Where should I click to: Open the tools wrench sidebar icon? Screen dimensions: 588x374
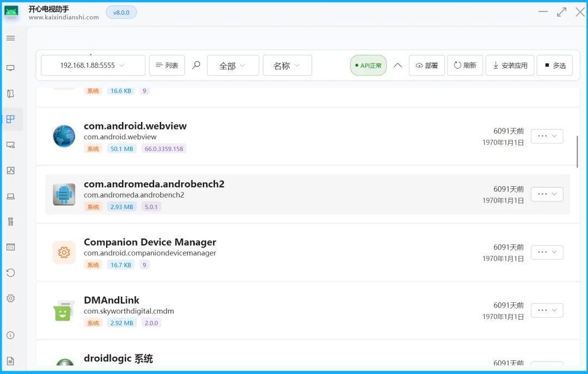tap(10, 222)
